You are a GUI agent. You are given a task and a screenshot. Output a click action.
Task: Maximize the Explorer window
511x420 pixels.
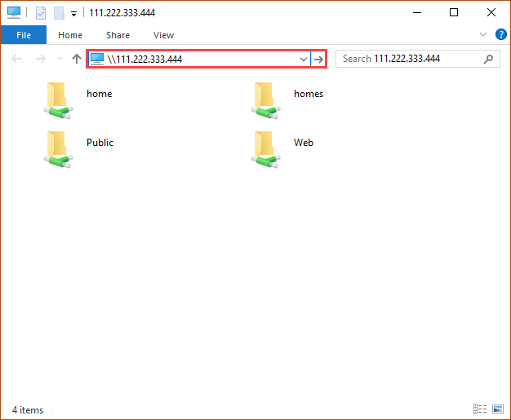point(454,13)
